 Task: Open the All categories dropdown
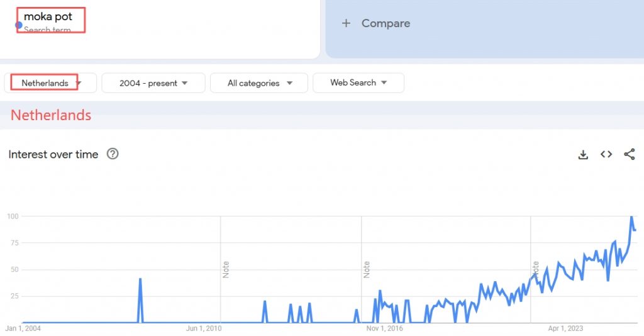tap(259, 83)
